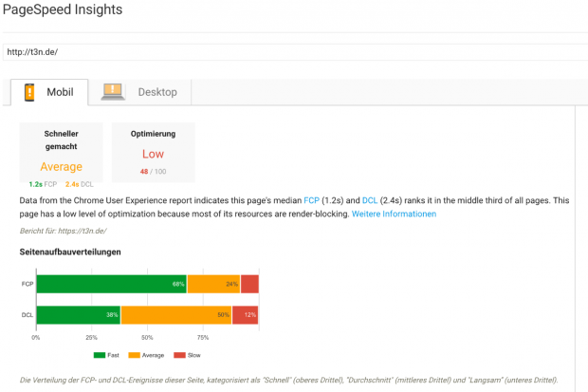
Task: Click the Schneller gemacht Average card
Action: click(x=61, y=152)
